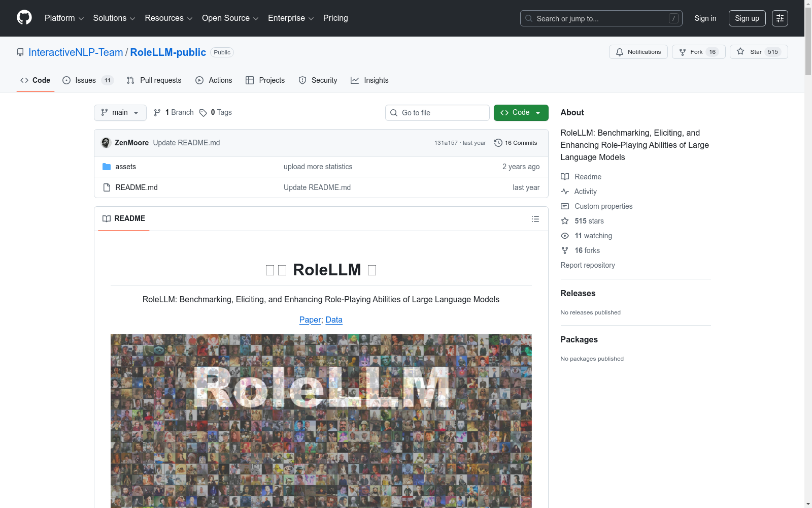
Task: Open the main branch selector dropdown
Action: tap(120, 113)
